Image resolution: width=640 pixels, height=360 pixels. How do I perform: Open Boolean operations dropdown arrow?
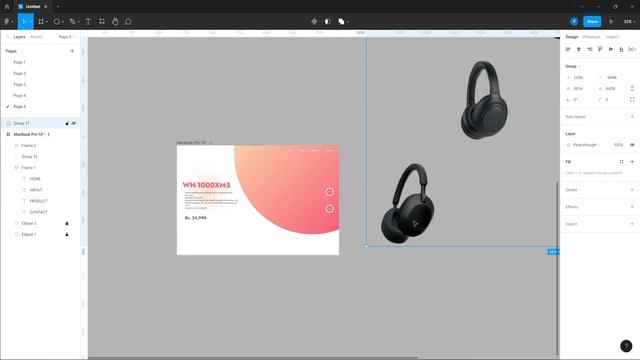click(x=348, y=22)
